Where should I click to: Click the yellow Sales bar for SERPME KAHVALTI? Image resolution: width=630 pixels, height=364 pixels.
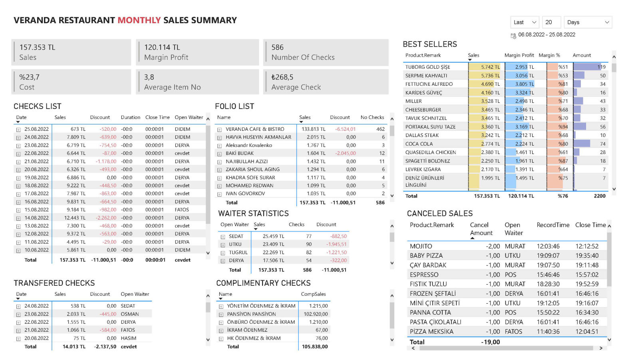click(x=484, y=75)
